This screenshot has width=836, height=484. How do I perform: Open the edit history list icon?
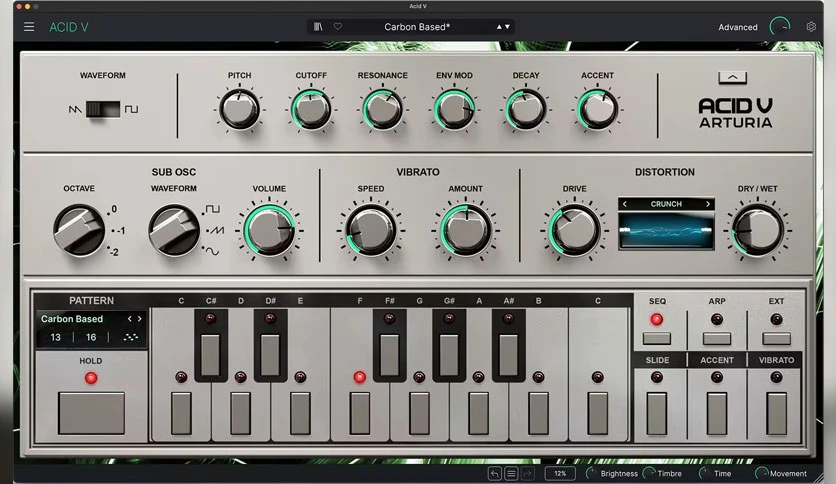(511, 473)
